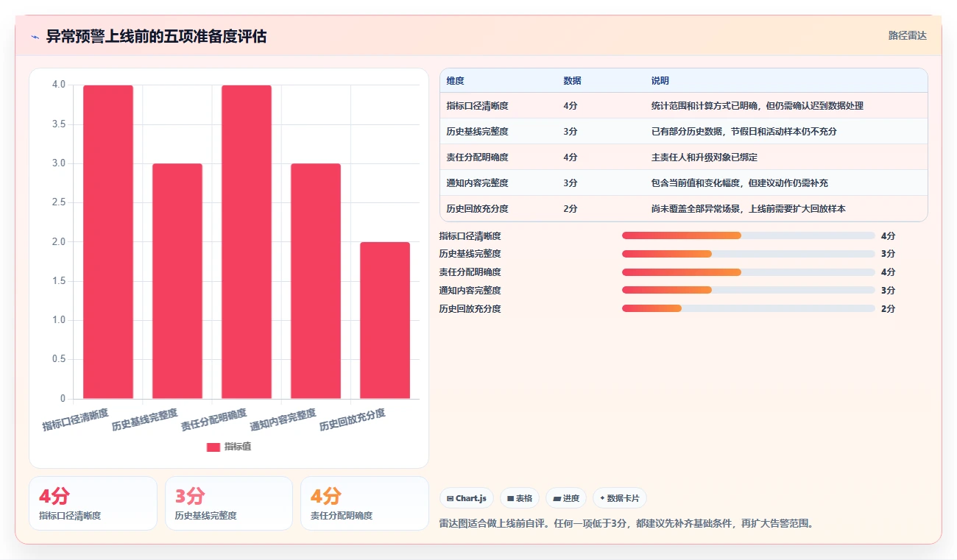Viewport: 957px width, 560px height.
Task: Click the 进度 tag chip
Action: pyautogui.click(x=566, y=498)
